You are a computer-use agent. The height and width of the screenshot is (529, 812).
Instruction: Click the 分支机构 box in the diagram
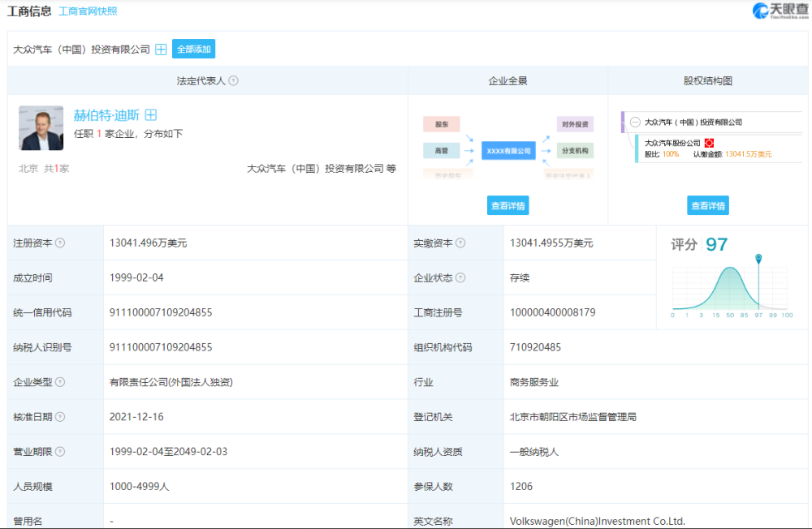575,151
